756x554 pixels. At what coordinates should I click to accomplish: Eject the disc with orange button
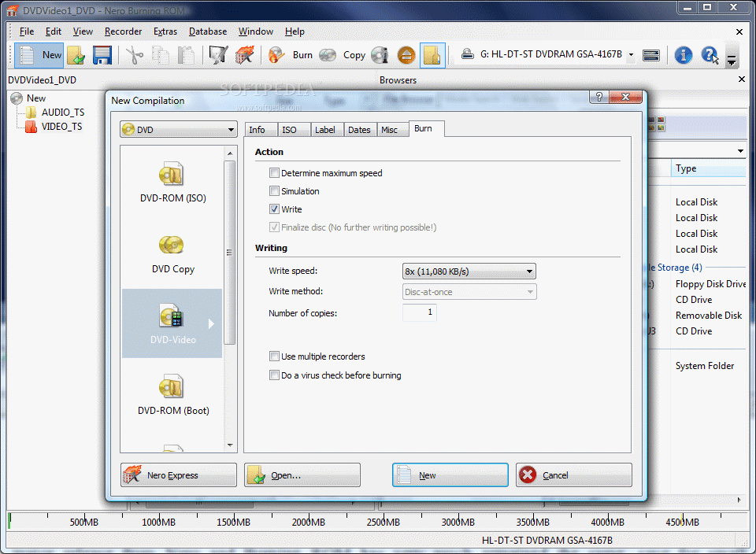[x=406, y=55]
